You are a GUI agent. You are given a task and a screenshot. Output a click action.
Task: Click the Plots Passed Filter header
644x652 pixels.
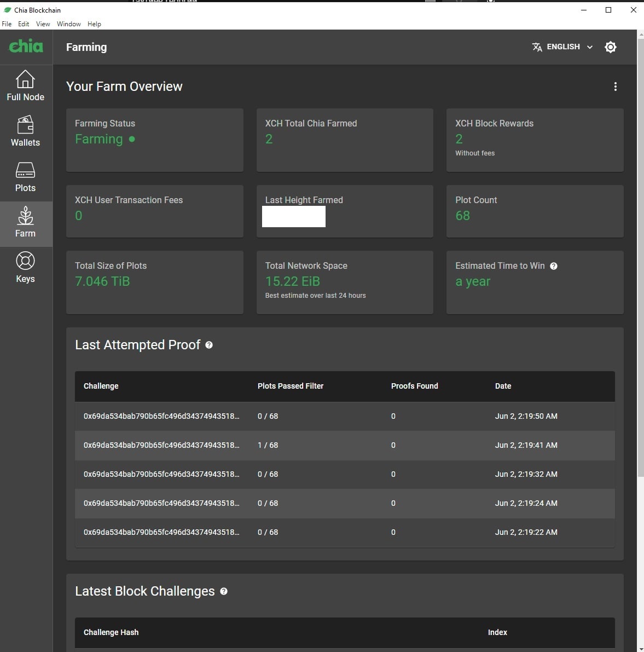click(291, 386)
